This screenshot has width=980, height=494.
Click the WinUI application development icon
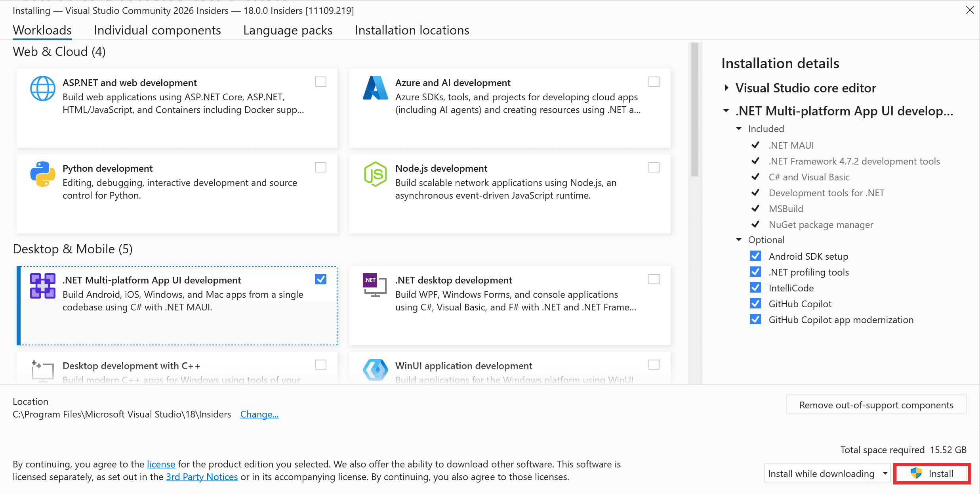(x=375, y=370)
